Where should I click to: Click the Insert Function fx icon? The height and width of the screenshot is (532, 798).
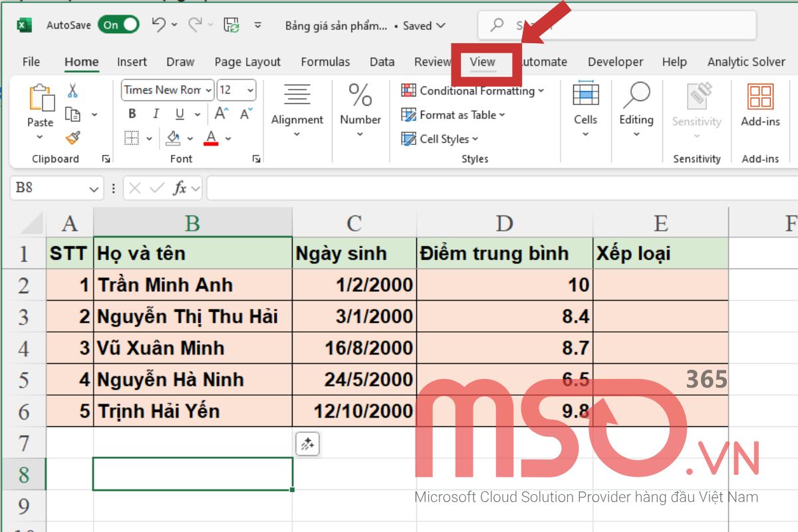point(180,188)
